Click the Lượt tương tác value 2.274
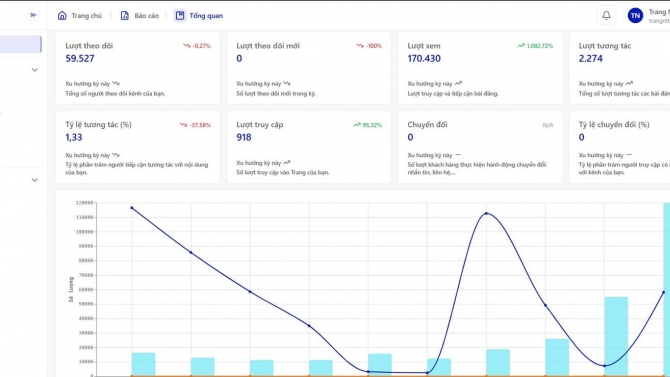Image resolution: width=670 pixels, height=377 pixels. click(x=591, y=59)
